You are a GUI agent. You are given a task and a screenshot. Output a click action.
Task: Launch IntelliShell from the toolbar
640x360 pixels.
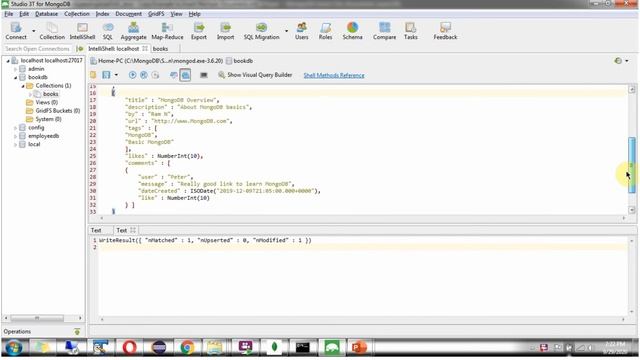point(82,31)
